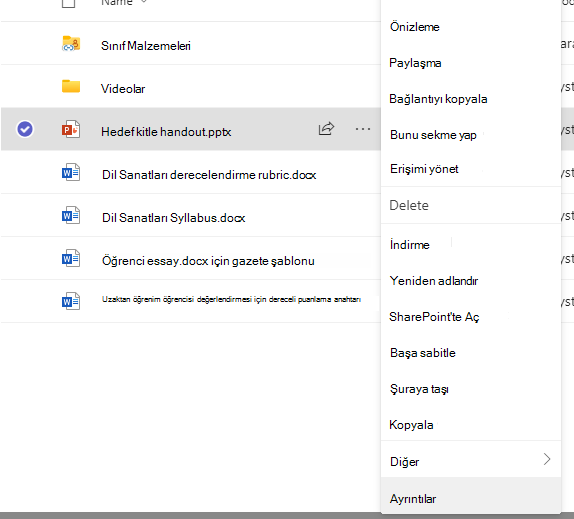Select Yeniden adlandır from the menu
574x519 pixels.
pyautogui.click(x=434, y=281)
